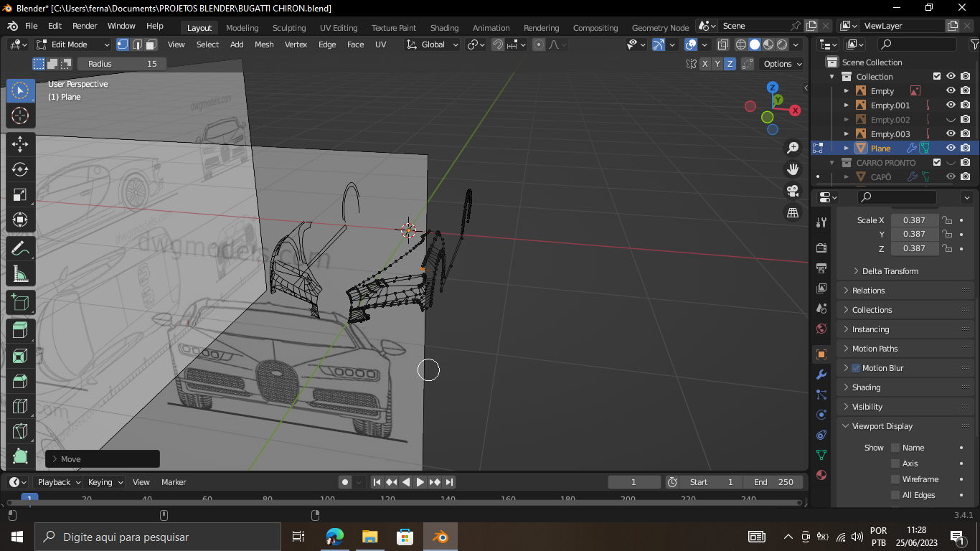980x551 pixels.
Task: Open the Edit Mode dropdown
Action: click(x=73, y=44)
